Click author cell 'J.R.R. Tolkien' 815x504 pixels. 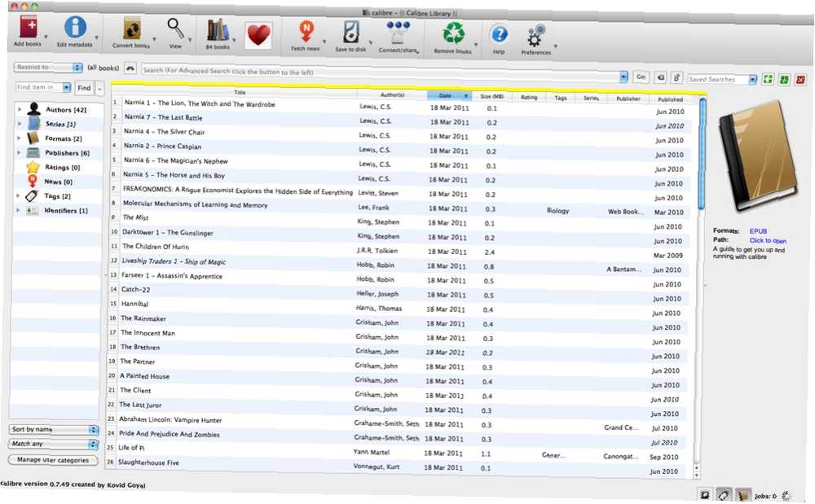tap(377, 251)
